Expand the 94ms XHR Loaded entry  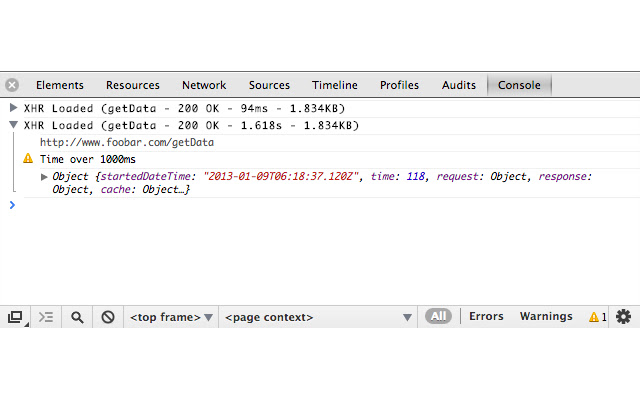pos(13,108)
